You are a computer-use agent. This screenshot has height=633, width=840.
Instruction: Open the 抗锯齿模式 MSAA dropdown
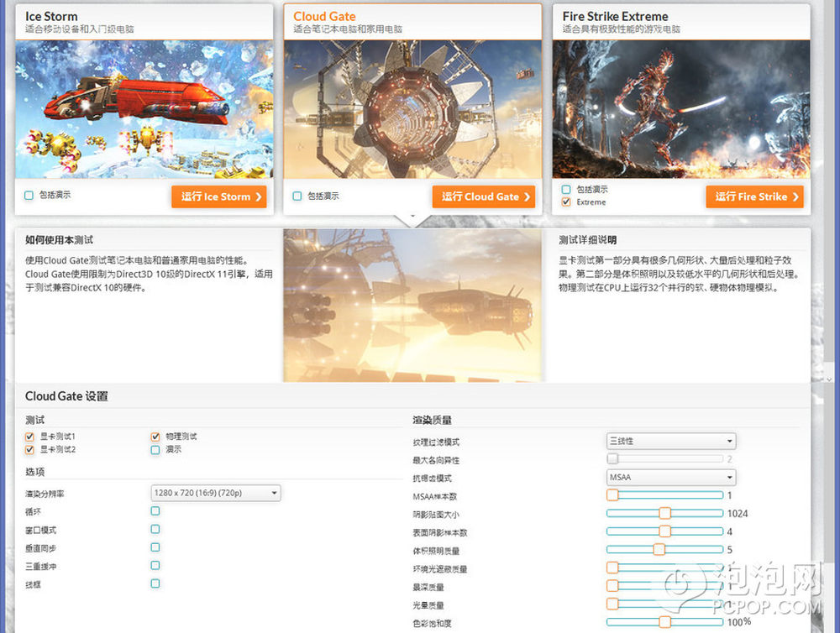[x=670, y=477]
